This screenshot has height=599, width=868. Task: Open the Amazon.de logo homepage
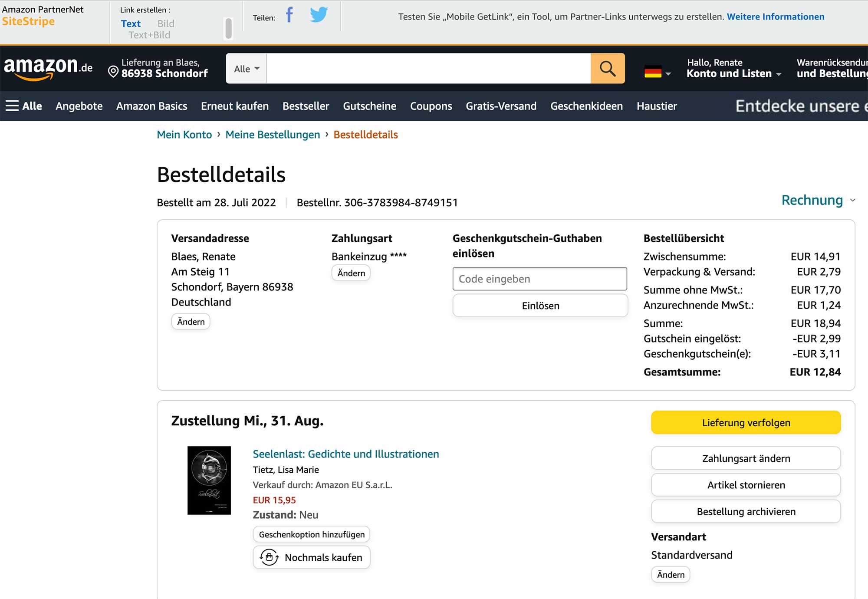pyautogui.click(x=48, y=69)
